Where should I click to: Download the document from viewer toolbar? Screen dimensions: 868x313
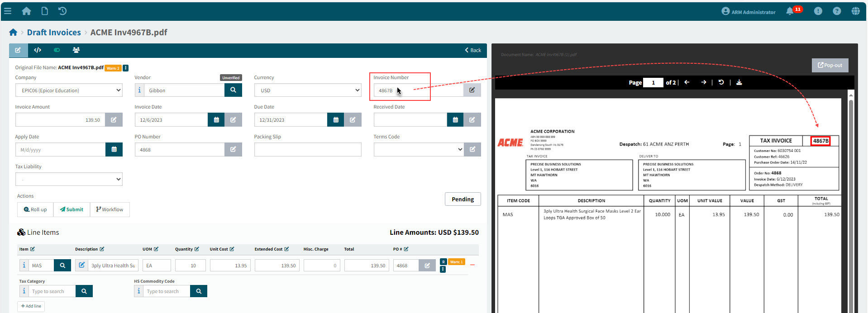coord(739,82)
